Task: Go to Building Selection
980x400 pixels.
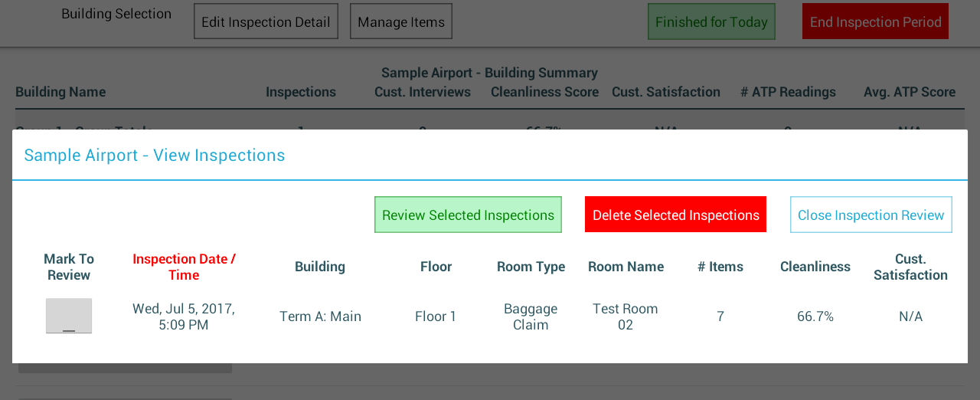Action: click(x=116, y=14)
